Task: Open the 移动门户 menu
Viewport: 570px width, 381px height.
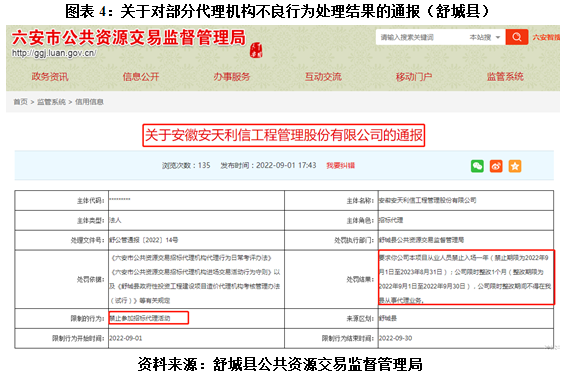Action: 414,77
